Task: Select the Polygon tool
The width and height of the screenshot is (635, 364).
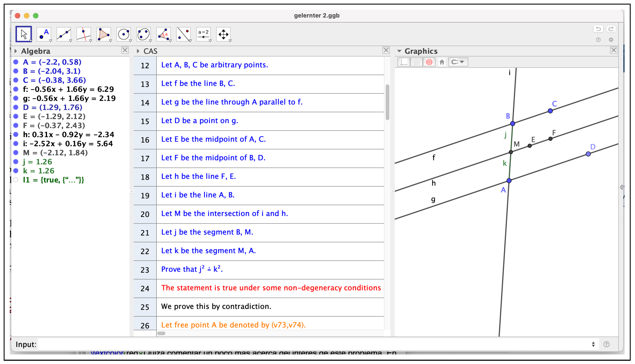Action: (x=104, y=34)
